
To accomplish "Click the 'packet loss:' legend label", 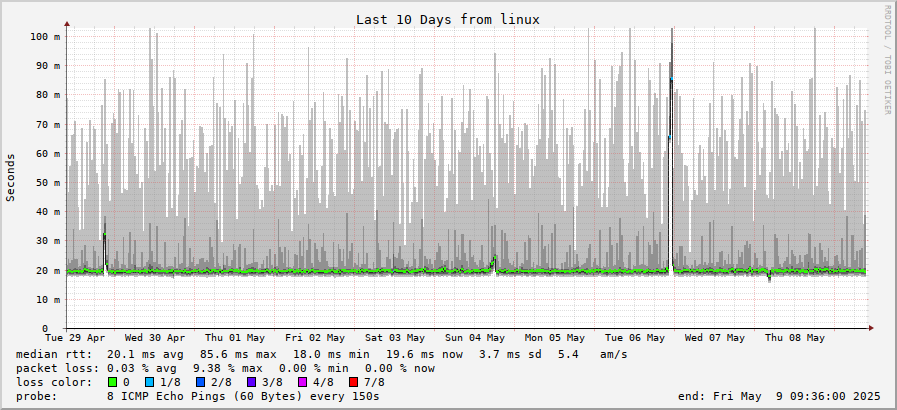I will 58,368.
